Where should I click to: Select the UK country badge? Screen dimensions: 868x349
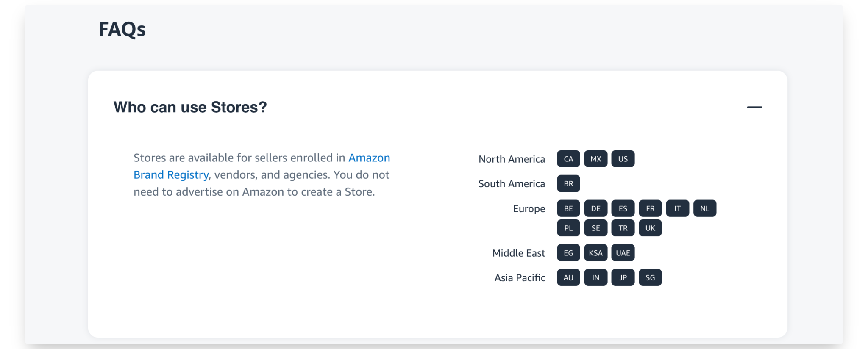pos(650,227)
